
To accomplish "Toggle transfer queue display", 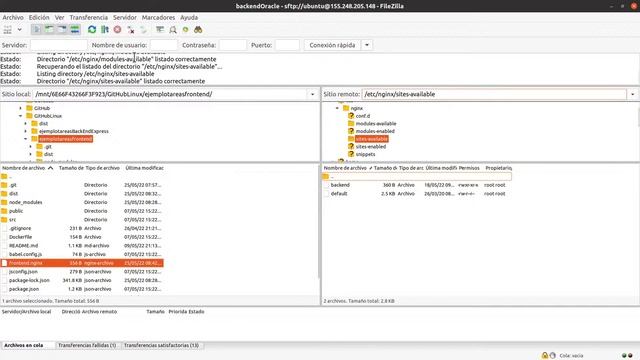I will (x=75, y=29).
